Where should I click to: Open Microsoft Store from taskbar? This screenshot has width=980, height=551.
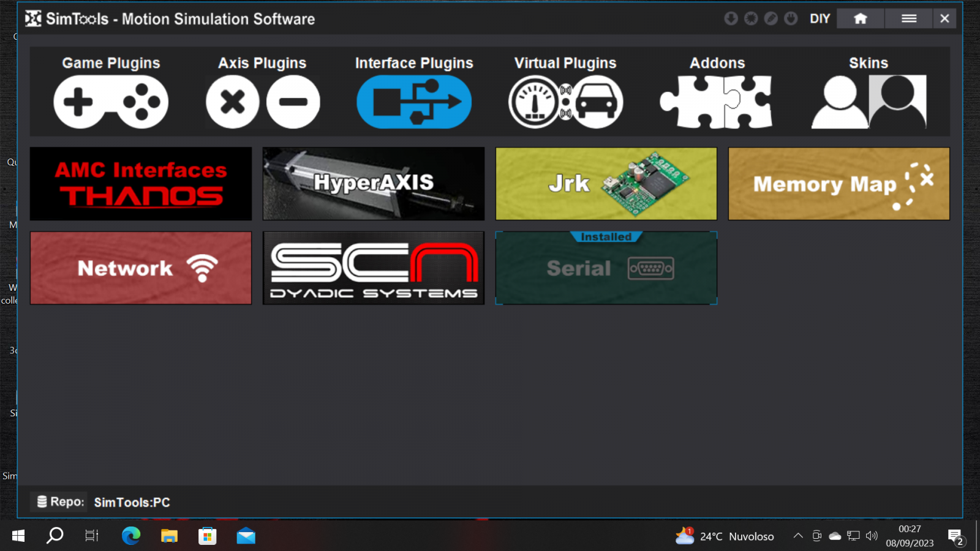point(208,536)
